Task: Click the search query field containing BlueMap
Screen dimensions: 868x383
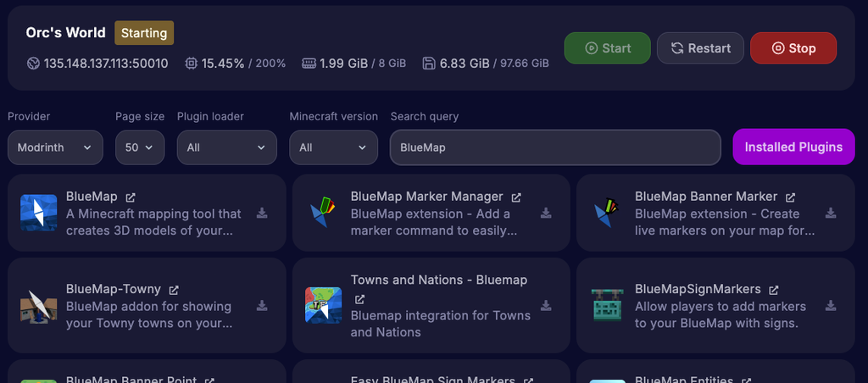Action: click(555, 147)
